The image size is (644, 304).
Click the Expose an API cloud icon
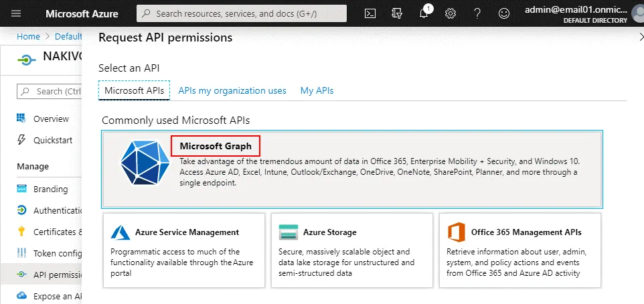click(21, 296)
